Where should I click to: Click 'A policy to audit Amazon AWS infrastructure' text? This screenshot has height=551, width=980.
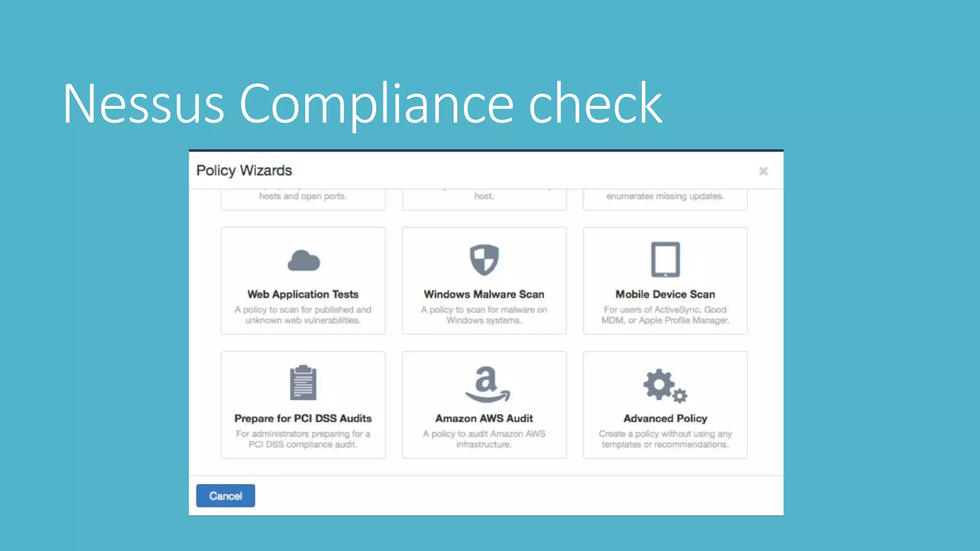pyautogui.click(x=484, y=439)
